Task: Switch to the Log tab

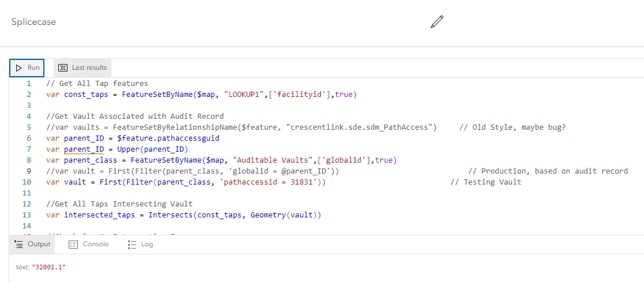Action: coord(140,245)
